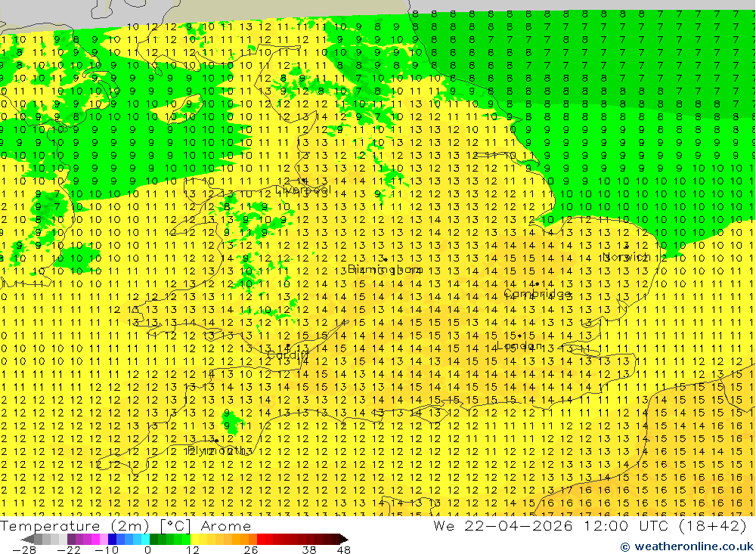Click the -28 legend value
Image resolution: width=756 pixels, height=554 pixels.
click(23, 550)
